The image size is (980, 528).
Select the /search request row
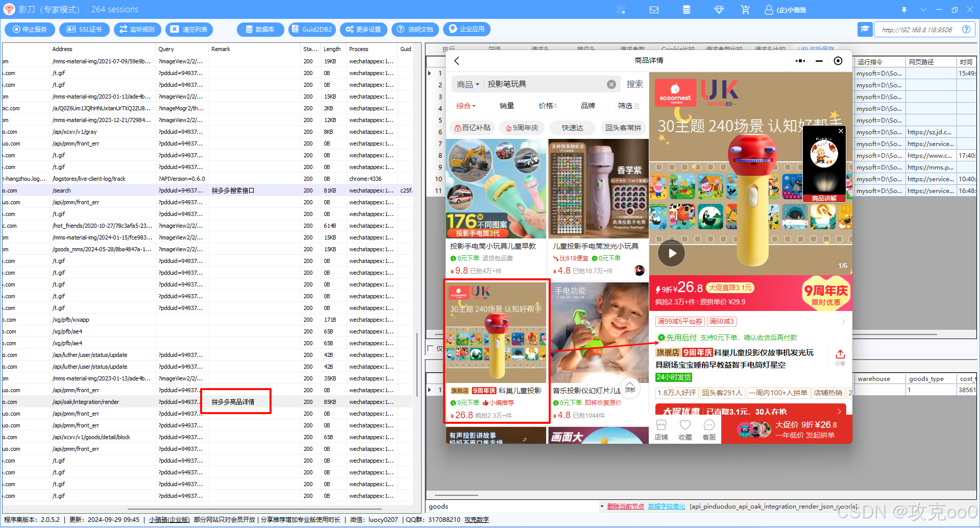207,190
